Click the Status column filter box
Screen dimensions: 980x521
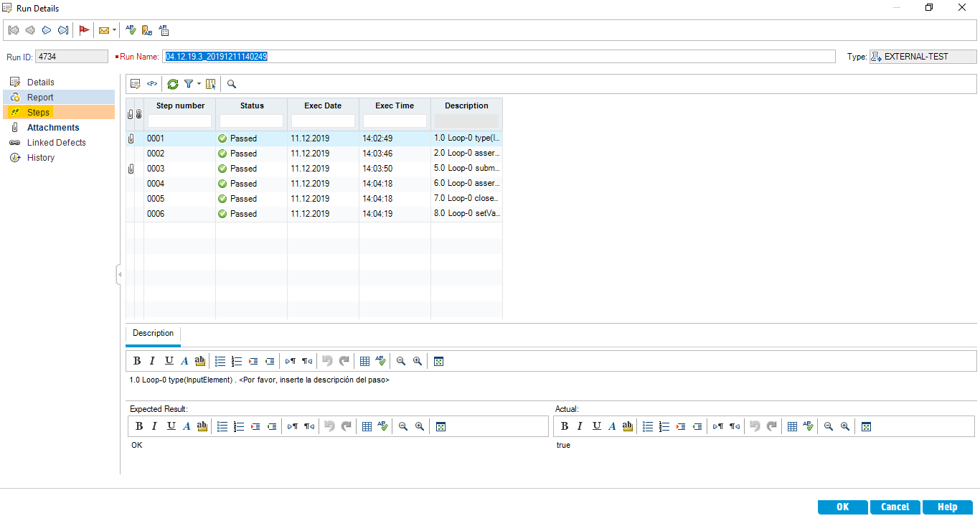point(251,121)
